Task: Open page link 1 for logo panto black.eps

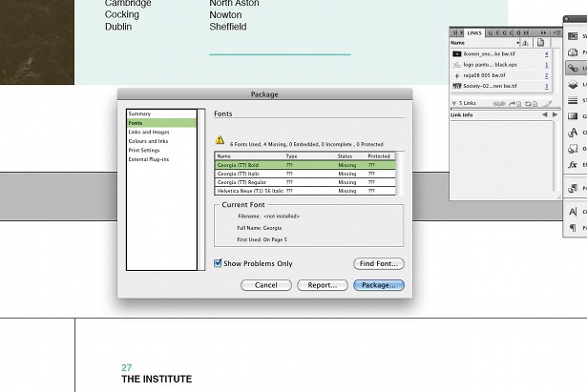Action: click(546, 65)
